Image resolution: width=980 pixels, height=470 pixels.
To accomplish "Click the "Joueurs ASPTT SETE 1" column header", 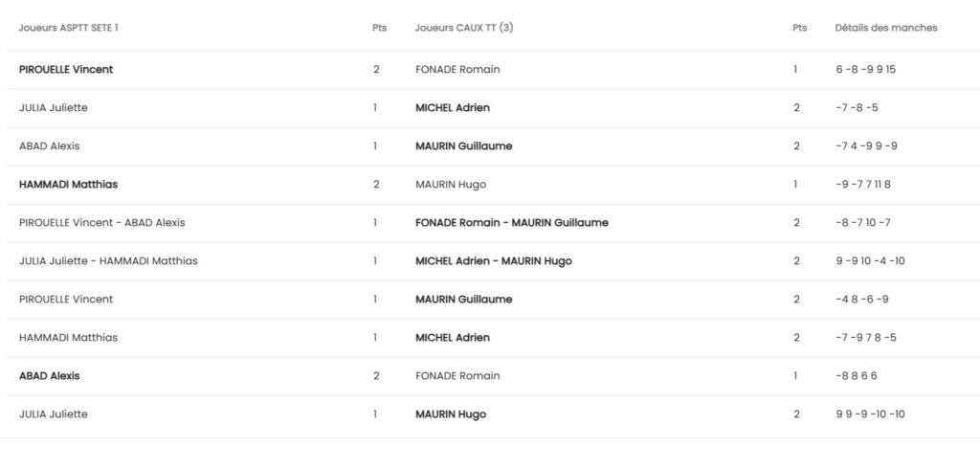I will 69,28.
